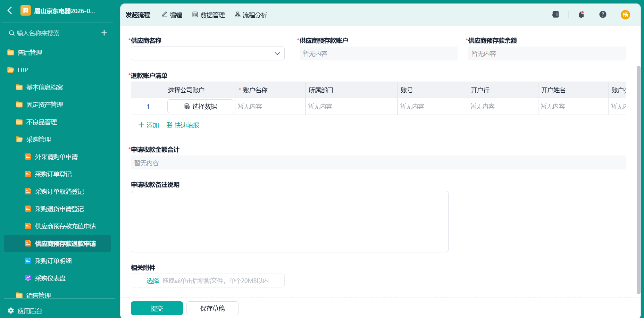Viewport: 644px width, 318px height.
Task: Open the user avatar 杨
Action: (625, 15)
